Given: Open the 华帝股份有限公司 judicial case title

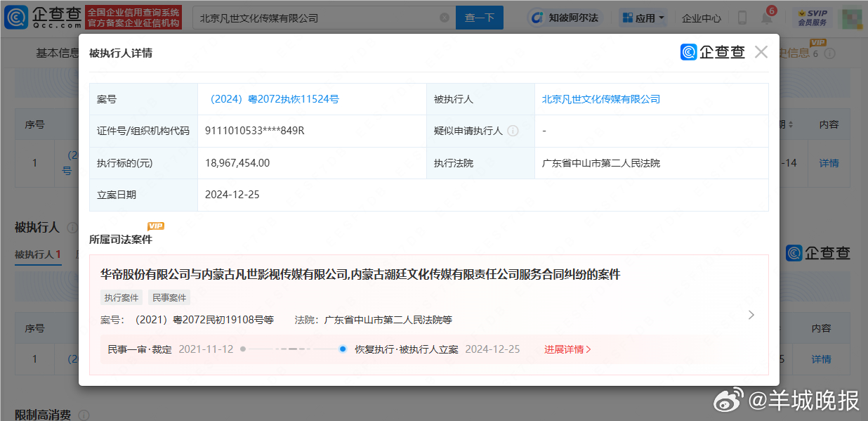Looking at the screenshot, I should click(x=360, y=274).
